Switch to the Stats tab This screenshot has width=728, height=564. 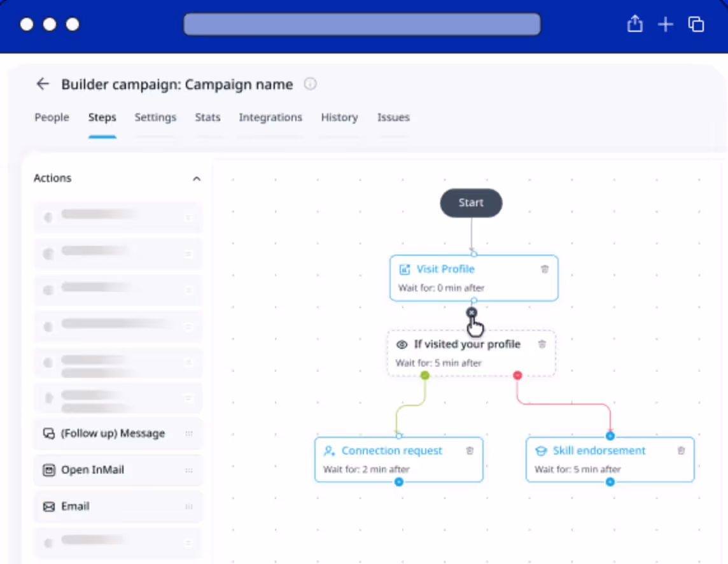pyautogui.click(x=207, y=117)
